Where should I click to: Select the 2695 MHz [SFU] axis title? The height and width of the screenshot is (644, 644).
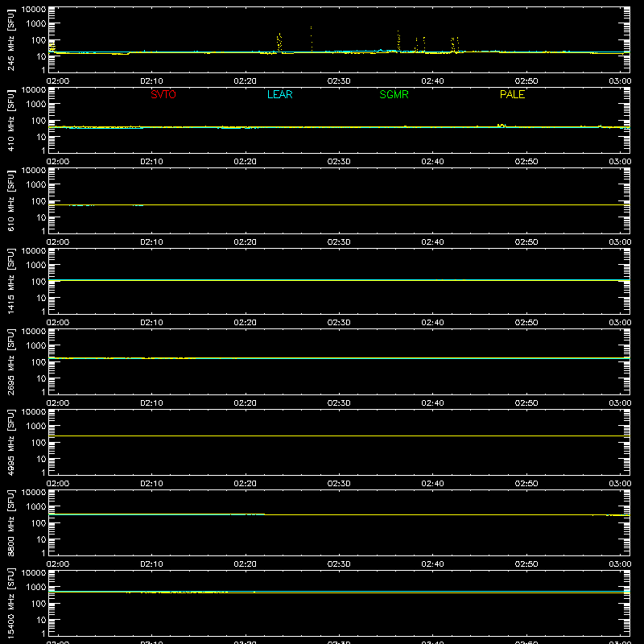pos(10,361)
